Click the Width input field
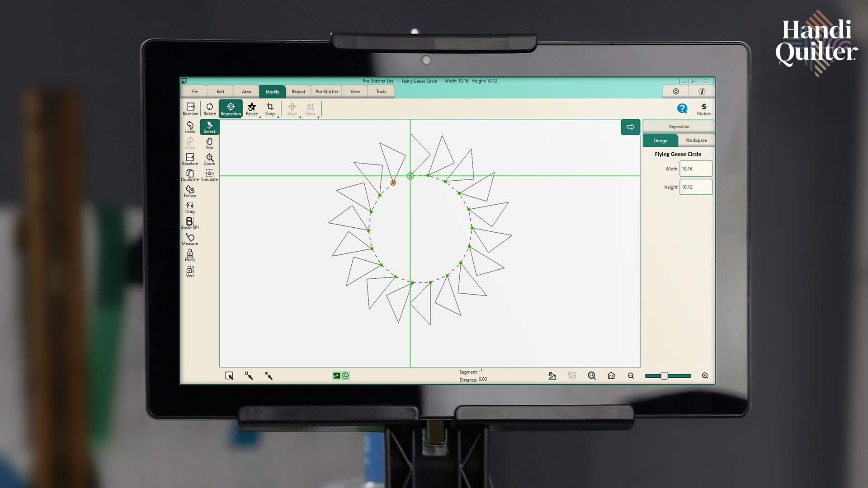 pos(695,169)
